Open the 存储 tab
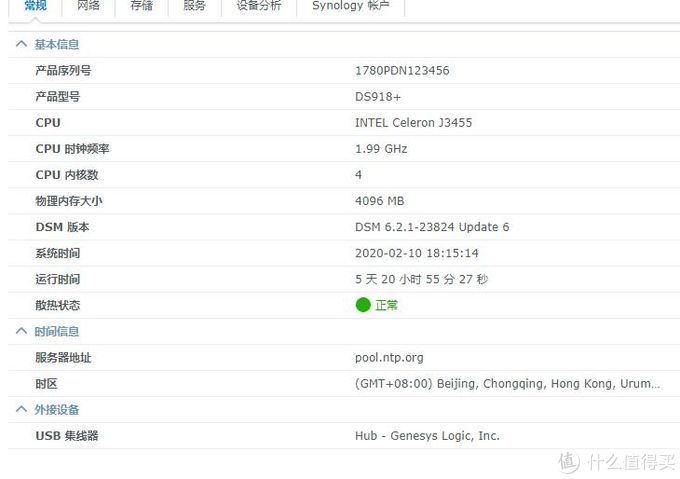680x479 pixels. pos(141,6)
